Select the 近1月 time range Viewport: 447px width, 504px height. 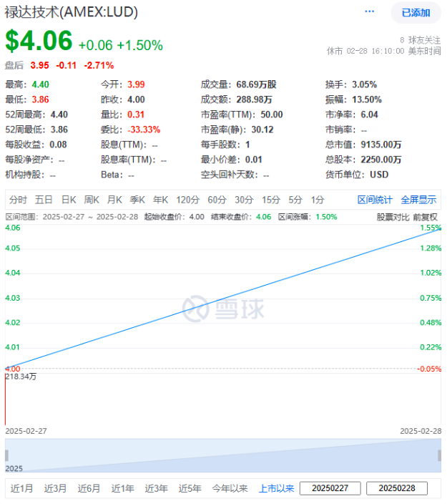[x=21, y=488]
